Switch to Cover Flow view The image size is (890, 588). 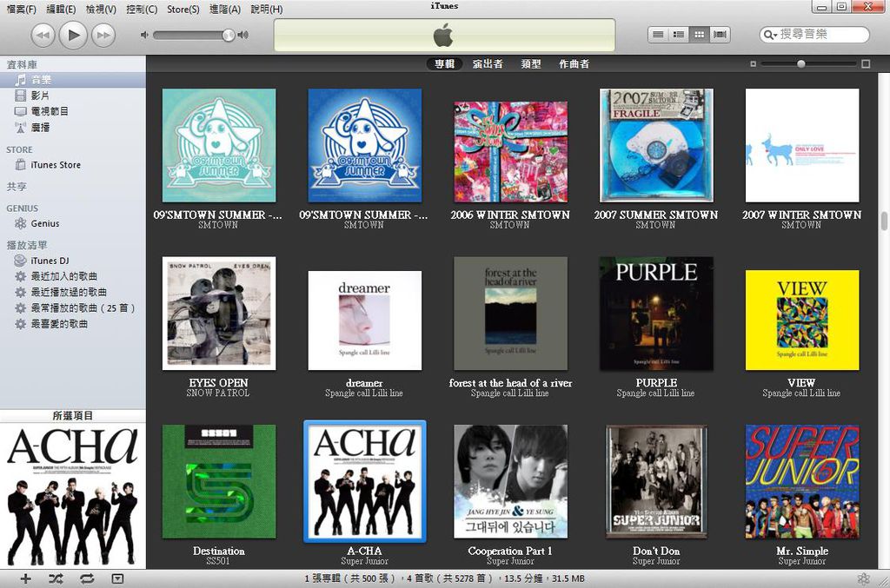coord(720,35)
